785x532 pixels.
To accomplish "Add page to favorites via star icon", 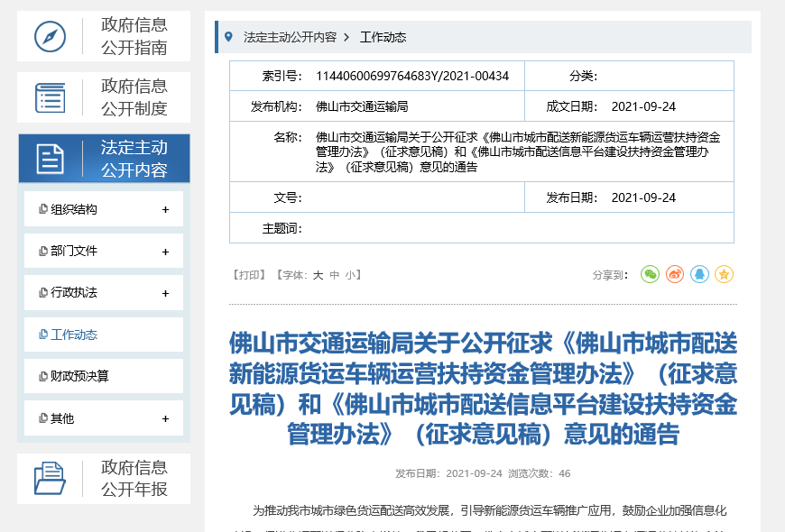I will pos(725,273).
